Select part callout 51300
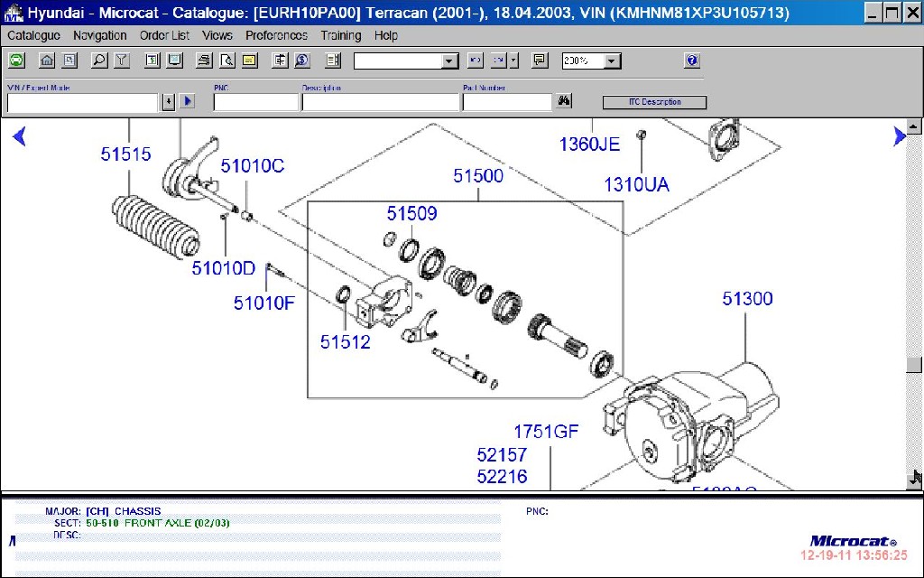This screenshot has width=924, height=578. pos(747,298)
